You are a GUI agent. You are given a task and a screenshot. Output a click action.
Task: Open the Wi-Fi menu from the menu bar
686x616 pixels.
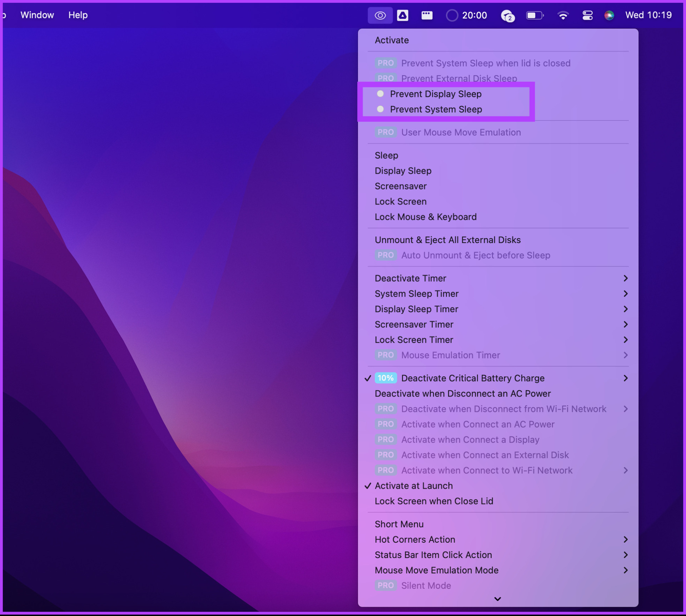pos(563,15)
